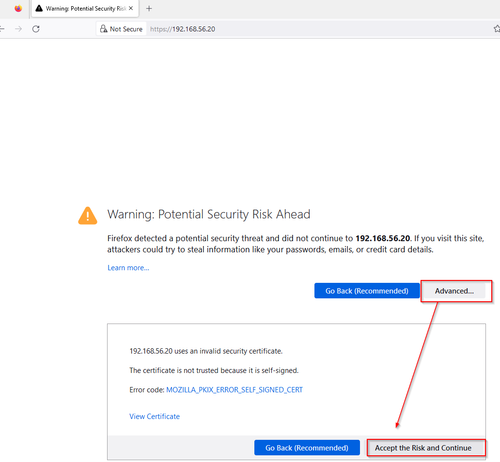Open the 'Learn more...' link
The width and height of the screenshot is (500, 462).
coord(128,268)
